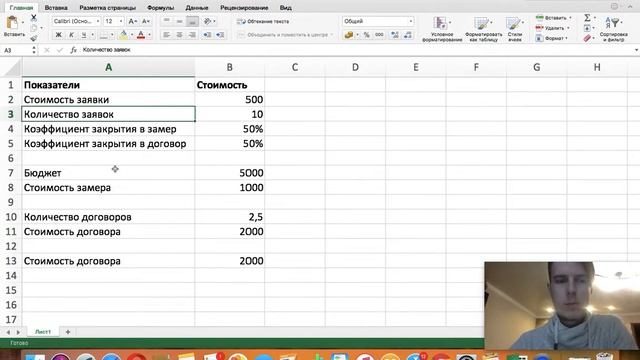The width and height of the screenshot is (640, 360).
Task: Expand the formula bar with the arrow
Action: click(x=636, y=50)
